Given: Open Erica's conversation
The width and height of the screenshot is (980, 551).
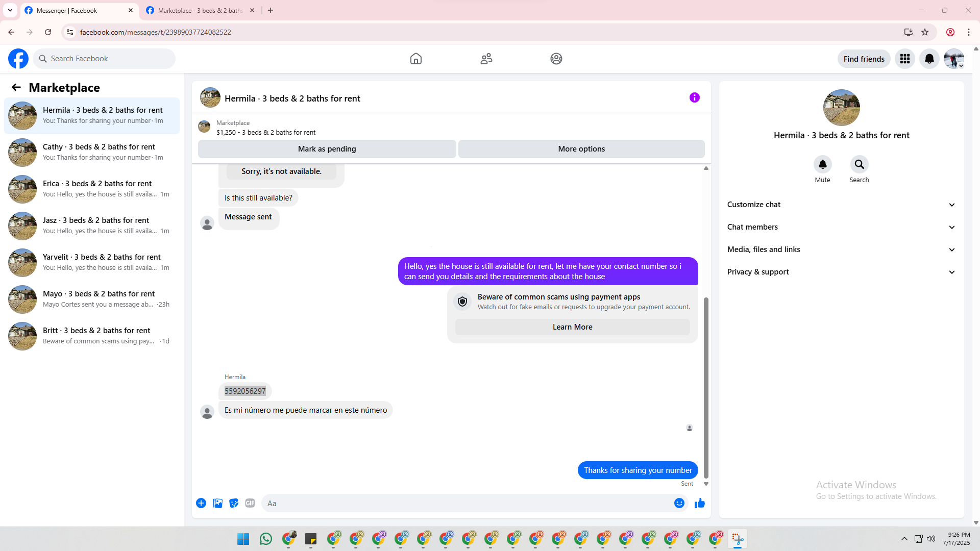Looking at the screenshot, I should 92,189.
